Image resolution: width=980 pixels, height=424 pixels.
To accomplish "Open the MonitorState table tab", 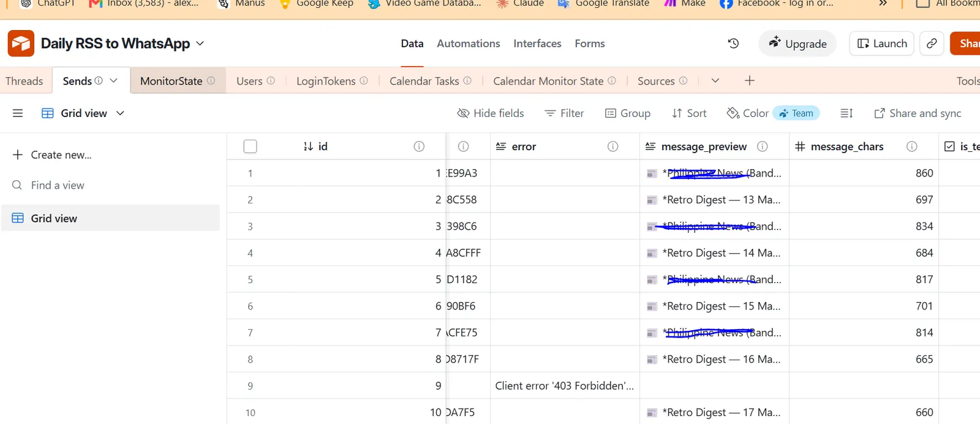I will point(177,81).
